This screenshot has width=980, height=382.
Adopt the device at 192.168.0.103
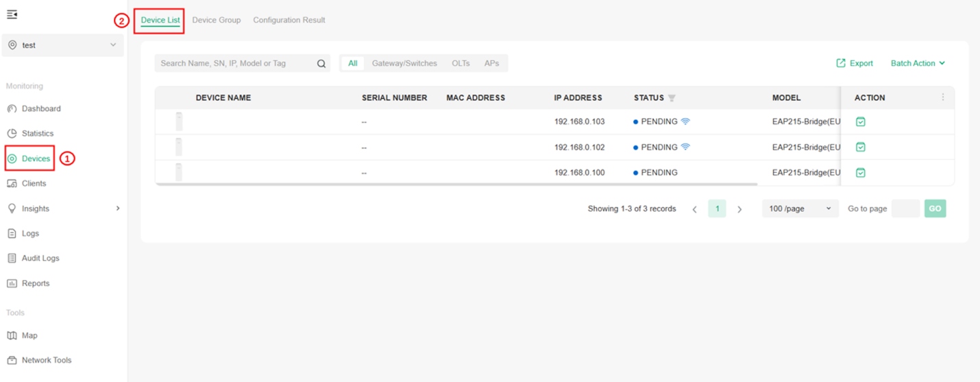point(860,121)
